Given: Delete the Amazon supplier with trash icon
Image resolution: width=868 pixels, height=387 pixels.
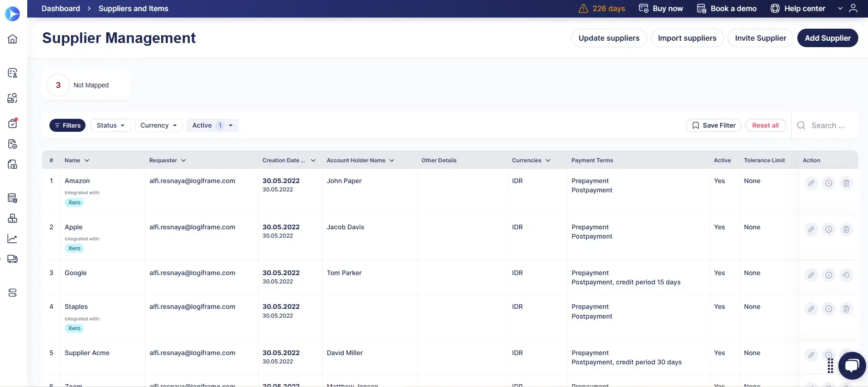Looking at the screenshot, I should (x=846, y=183).
